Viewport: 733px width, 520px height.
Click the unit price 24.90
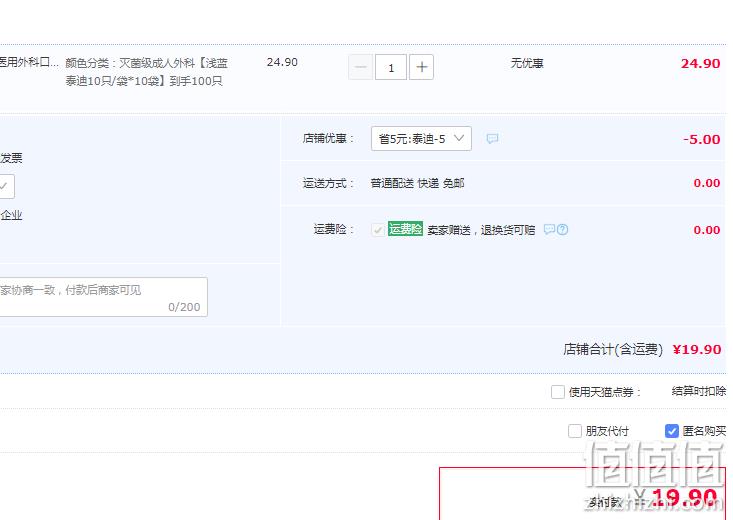click(282, 62)
